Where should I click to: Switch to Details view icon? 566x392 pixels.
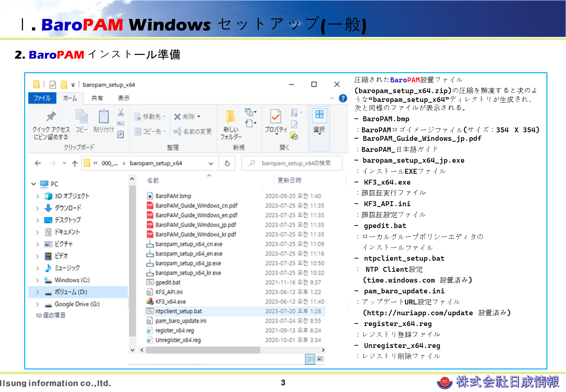coord(310,359)
